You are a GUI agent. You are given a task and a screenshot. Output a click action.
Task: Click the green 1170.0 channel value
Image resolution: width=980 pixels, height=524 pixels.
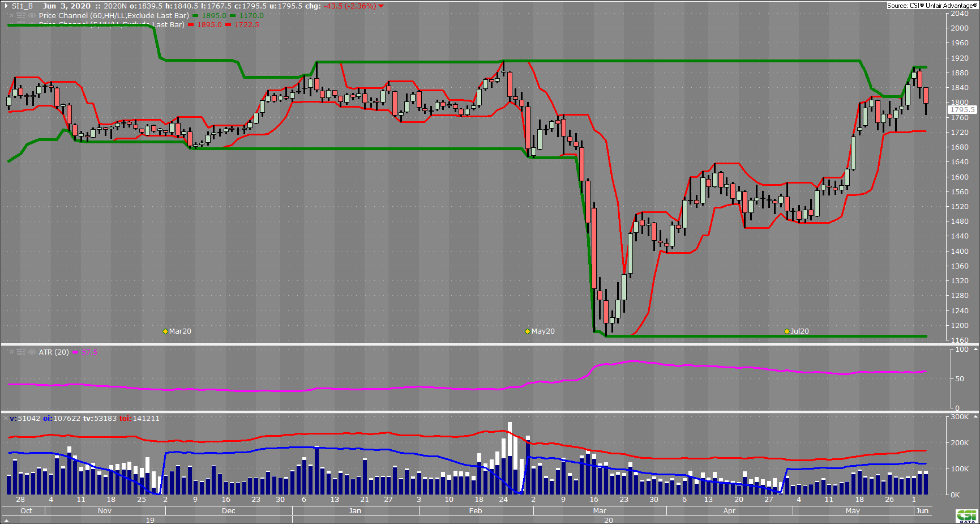pos(251,16)
